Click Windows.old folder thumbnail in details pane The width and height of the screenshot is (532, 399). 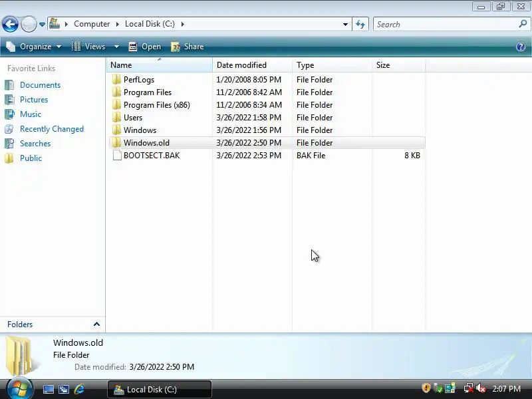pyautogui.click(x=22, y=356)
